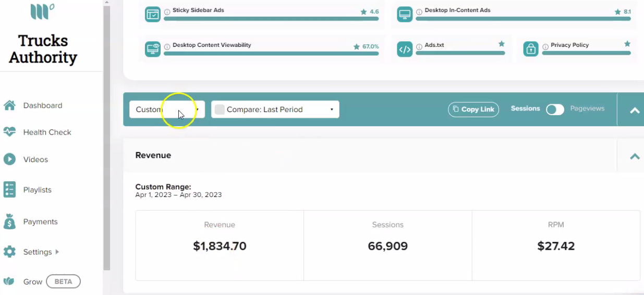This screenshot has width=644, height=295.
Task: Open the Grow BETA menu item
Action: coord(42,281)
